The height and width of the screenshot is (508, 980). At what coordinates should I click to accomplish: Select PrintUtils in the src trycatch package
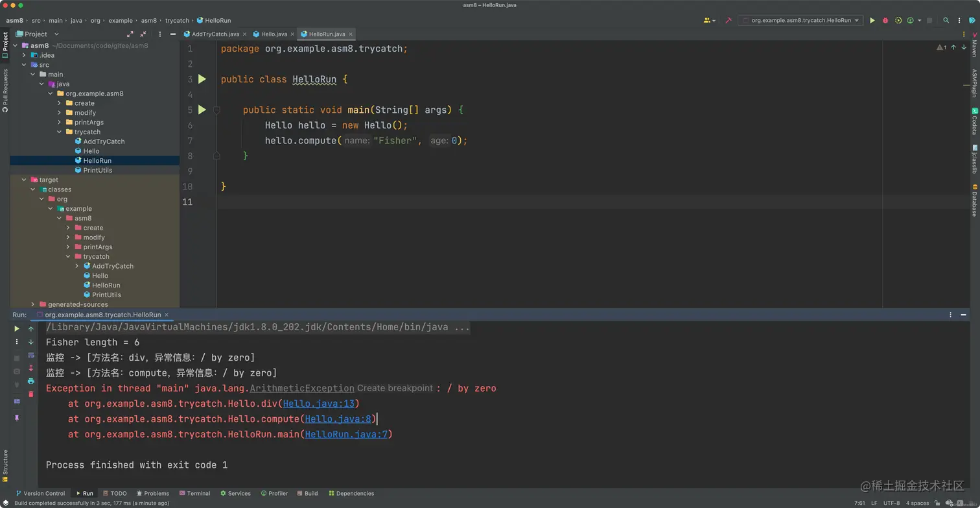[97, 170]
